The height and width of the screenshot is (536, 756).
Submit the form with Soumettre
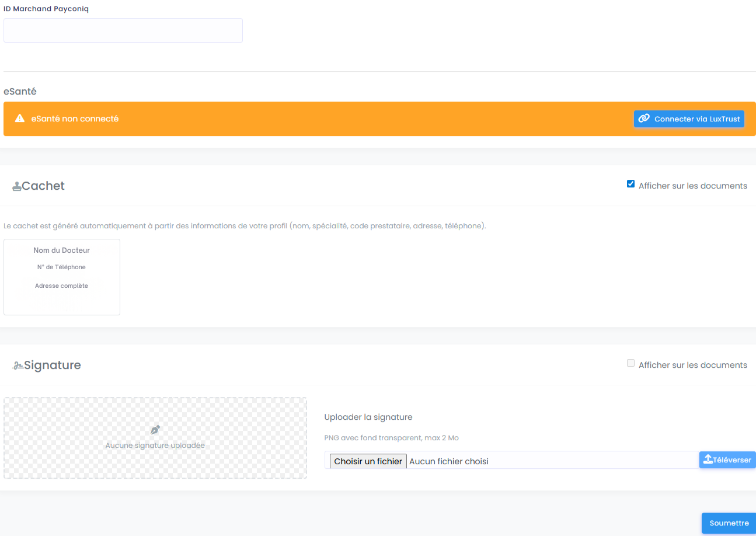[729, 523]
